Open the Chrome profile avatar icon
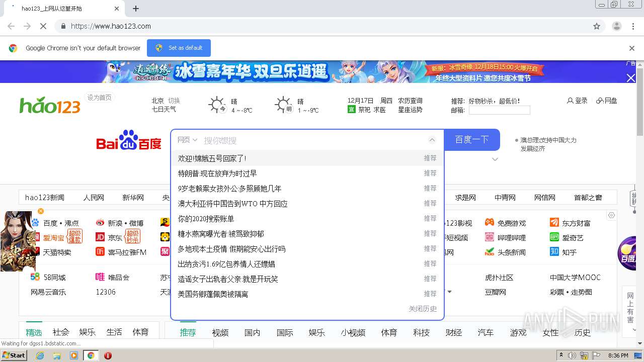This screenshot has width=644, height=362. coord(616,26)
